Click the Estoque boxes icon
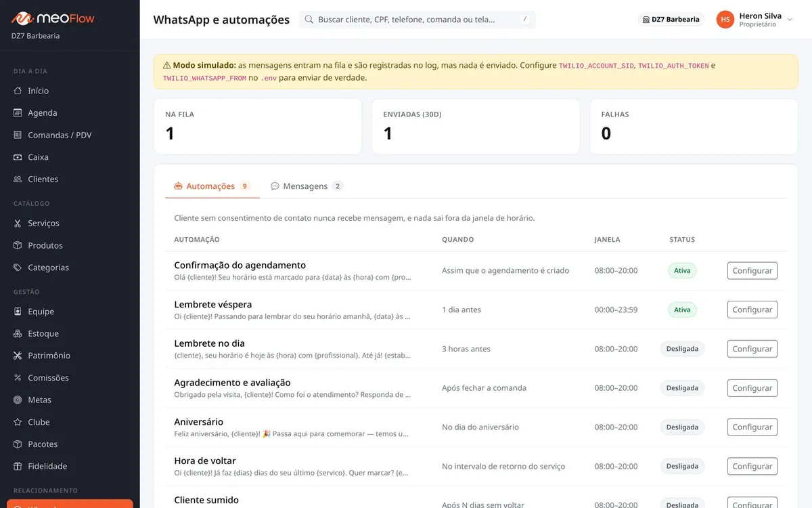The image size is (812, 508). [x=18, y=334]
